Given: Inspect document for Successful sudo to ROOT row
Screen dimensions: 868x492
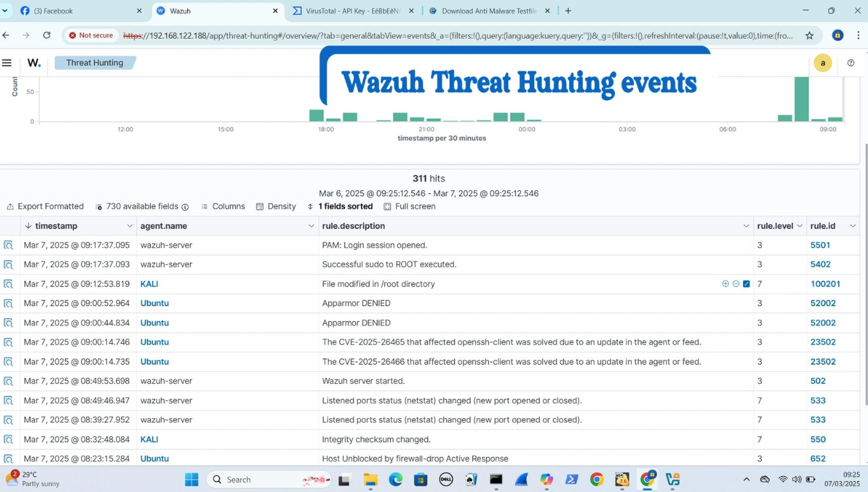Looking at the screenshot, I should coord(8,264).
